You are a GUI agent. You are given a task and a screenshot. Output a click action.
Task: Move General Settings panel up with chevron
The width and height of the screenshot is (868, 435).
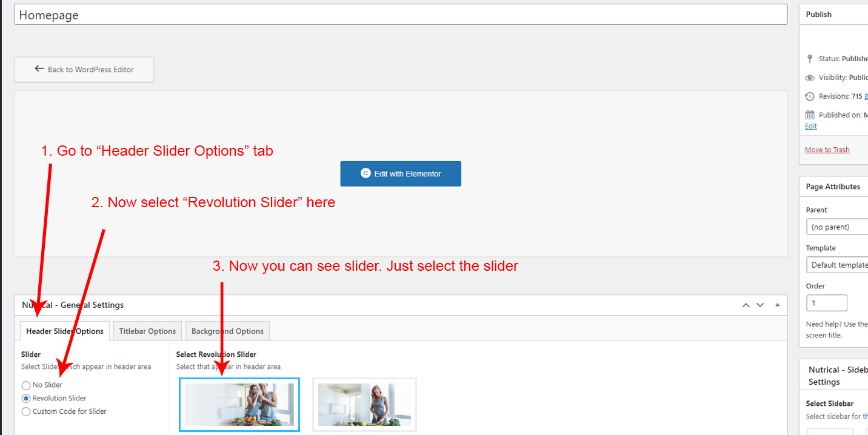[x=746, y=305]
